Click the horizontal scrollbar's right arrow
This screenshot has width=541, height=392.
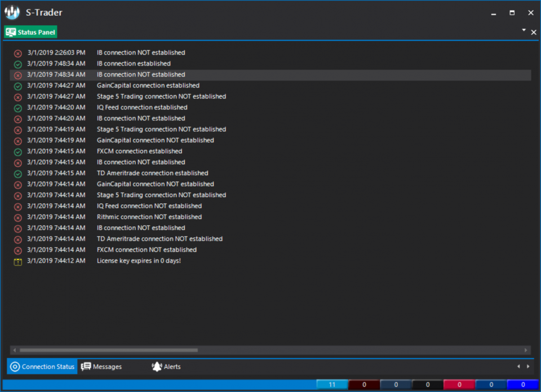pos(526,350)
